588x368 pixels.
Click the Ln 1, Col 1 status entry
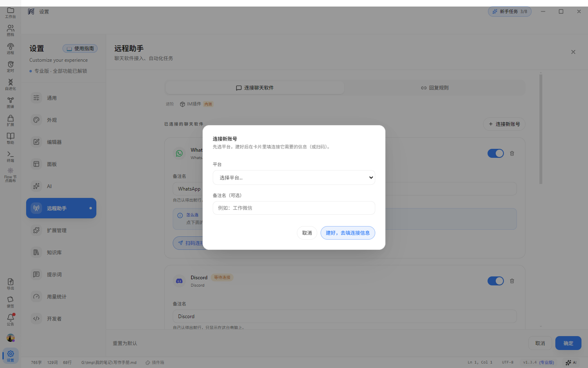(x=480, y=362)
